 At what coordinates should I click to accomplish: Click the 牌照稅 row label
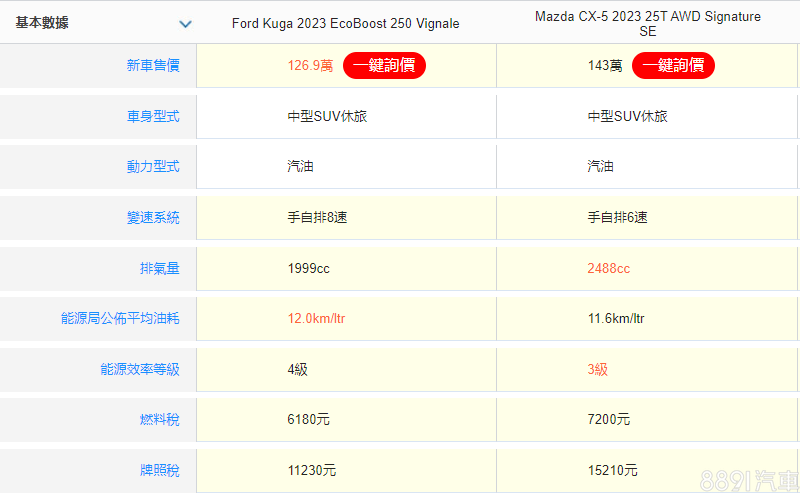click(x=160, y=470)
